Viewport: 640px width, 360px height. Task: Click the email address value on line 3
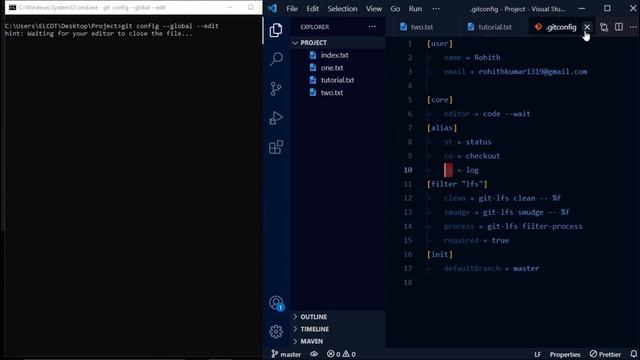[533, 71]
